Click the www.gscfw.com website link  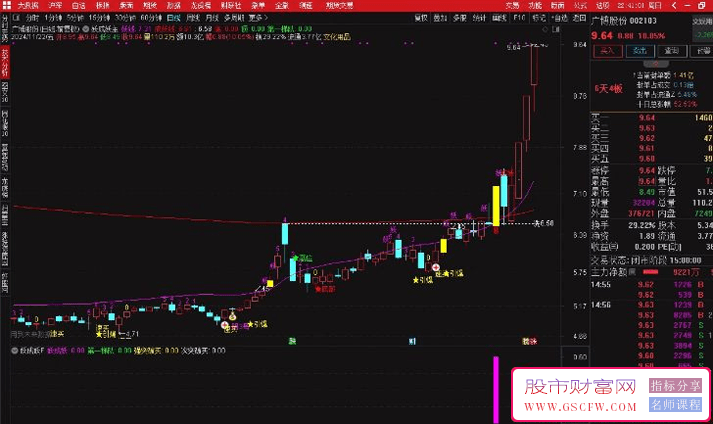point(580,407)
